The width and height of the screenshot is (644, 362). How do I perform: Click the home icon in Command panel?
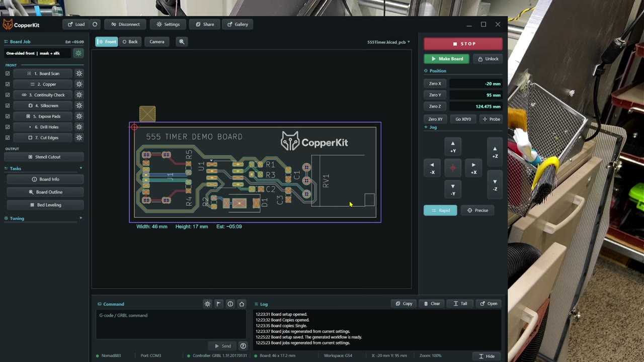tap(242, 304)
